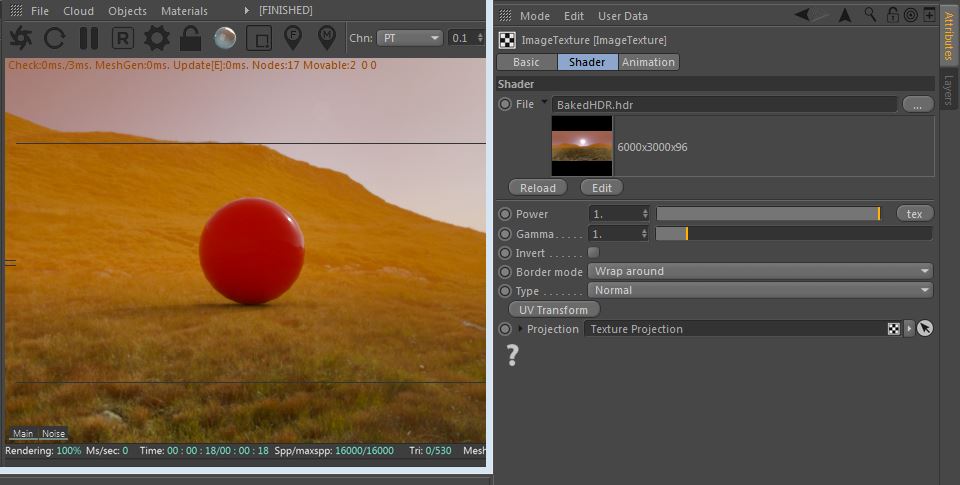Click the ImageTexture checkerboard node icon

click(507, 40)
